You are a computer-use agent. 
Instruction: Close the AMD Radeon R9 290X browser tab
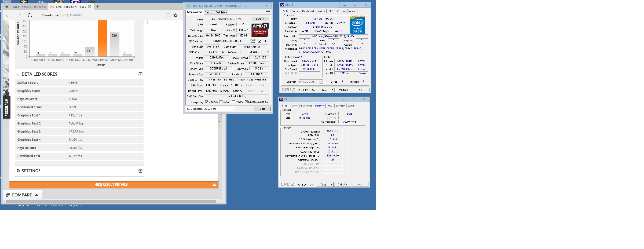click(90, 7)
